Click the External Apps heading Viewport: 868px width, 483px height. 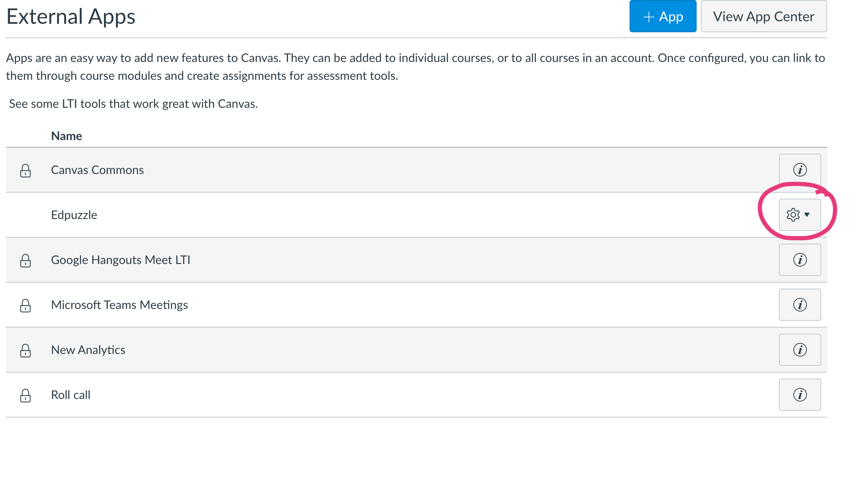(71, 17)
